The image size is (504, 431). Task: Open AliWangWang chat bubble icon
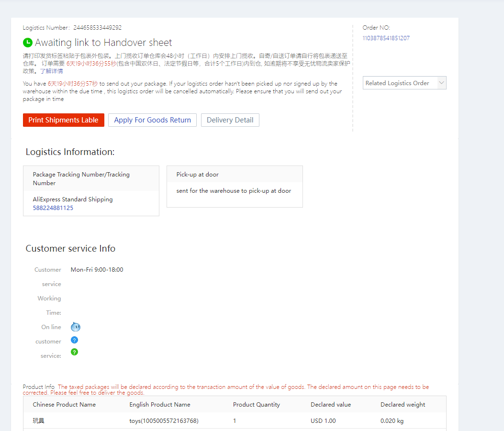coord(75,327)
